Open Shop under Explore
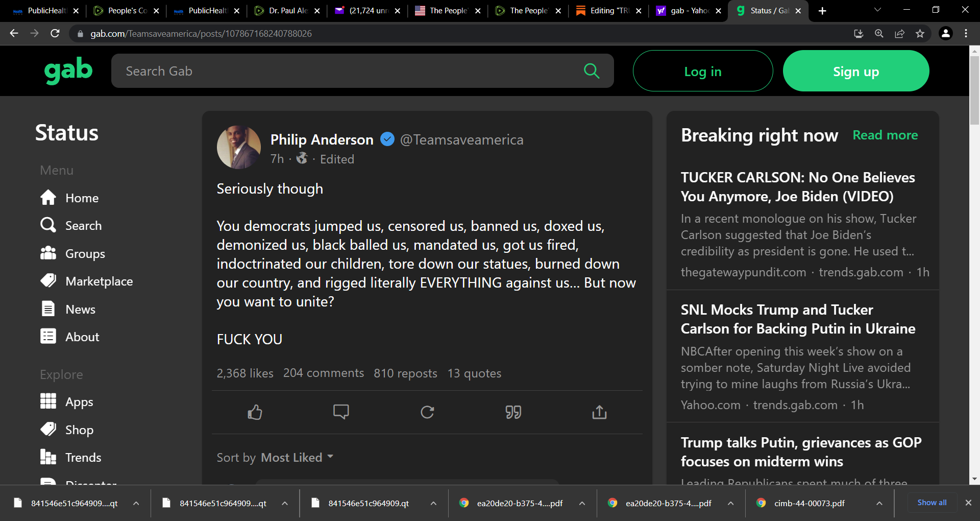The height and width of the screenshot is (521, 980). coord(67,430)
